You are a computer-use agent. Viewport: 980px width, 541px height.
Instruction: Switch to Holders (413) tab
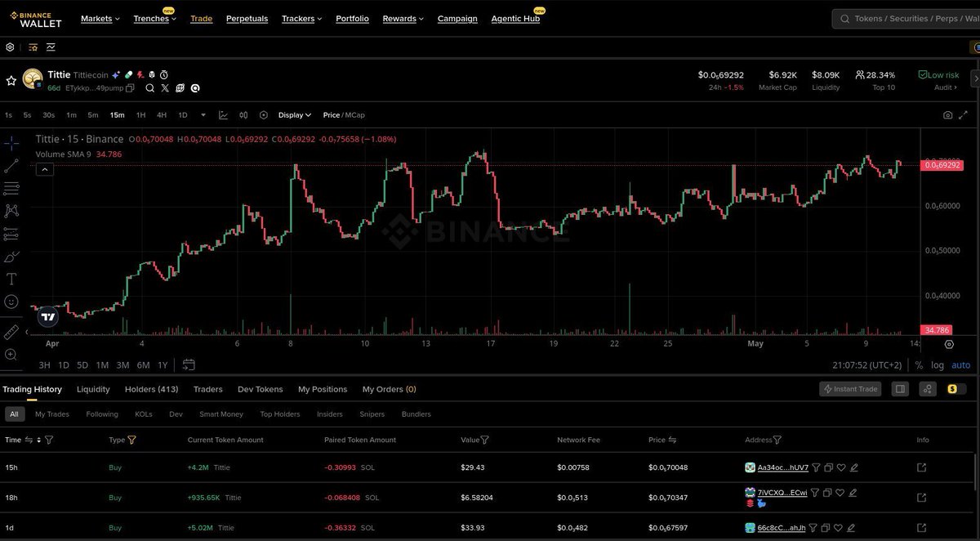(x=151, y=389)
